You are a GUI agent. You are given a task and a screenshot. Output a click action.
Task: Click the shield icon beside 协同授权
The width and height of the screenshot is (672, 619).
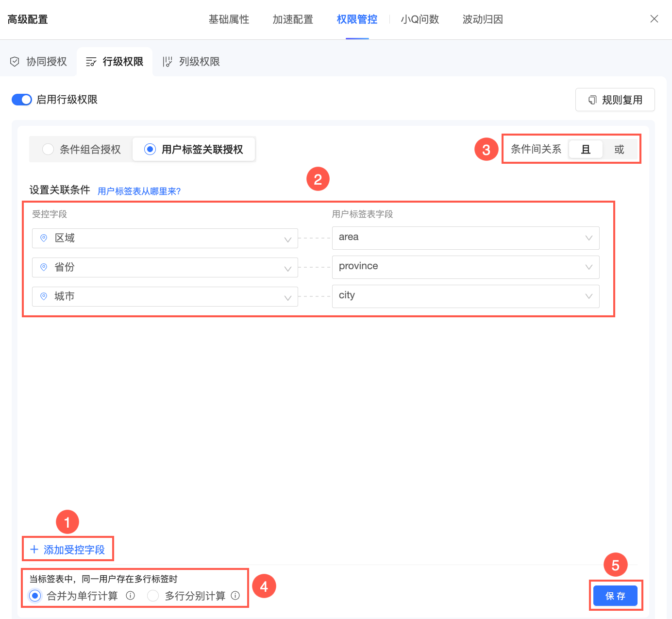point(15,62)
